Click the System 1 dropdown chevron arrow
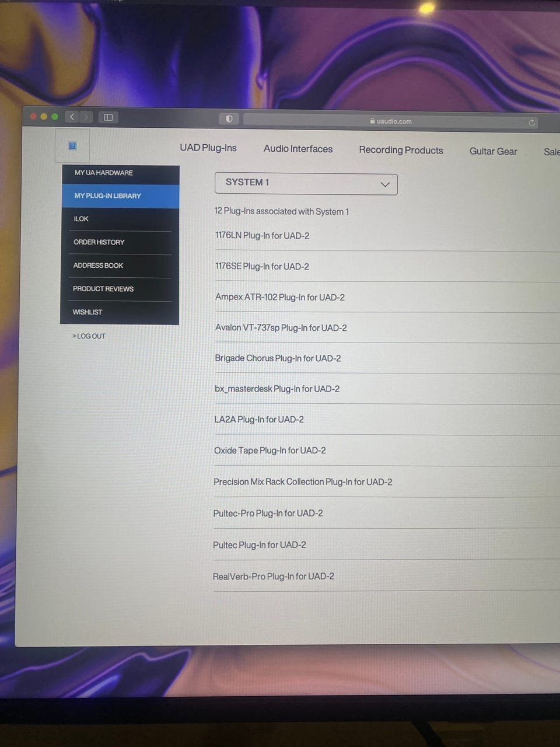The width and height of the screenshot is (560, 747). (x=385, y=184)
